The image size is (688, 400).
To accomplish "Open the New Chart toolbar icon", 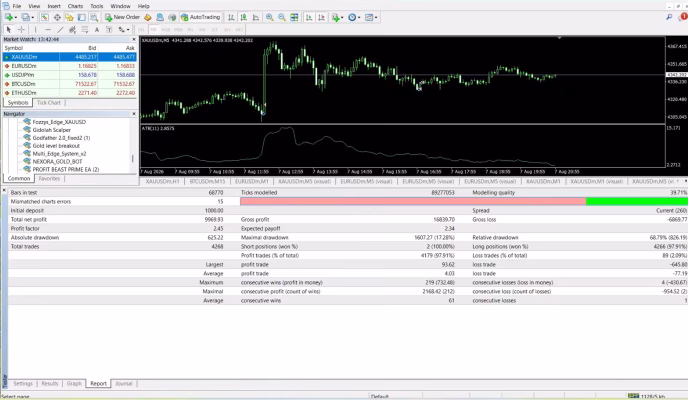I will click(x=8, y=17).
